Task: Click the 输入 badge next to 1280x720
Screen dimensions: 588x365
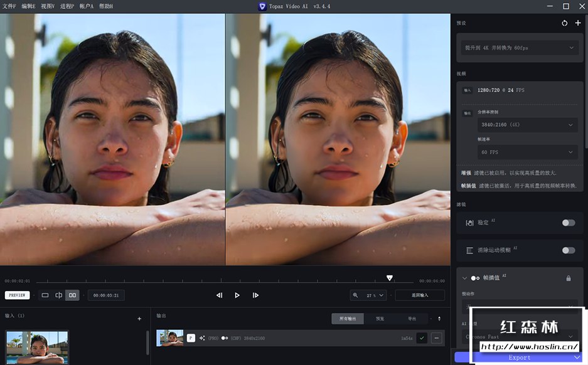Action: coord(468,90)
